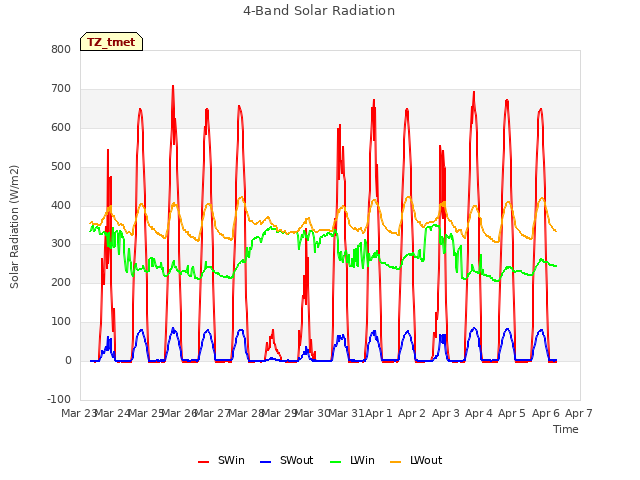Click the Apr 6 x-axis label
The image size is (640, 480).
[x=546, y=413]
